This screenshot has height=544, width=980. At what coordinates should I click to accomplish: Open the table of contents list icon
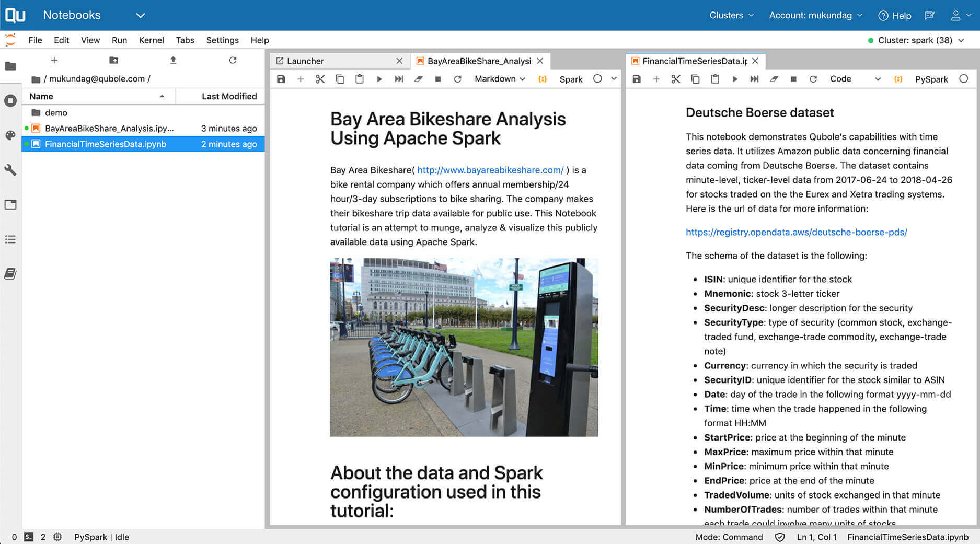pos(10,239)
